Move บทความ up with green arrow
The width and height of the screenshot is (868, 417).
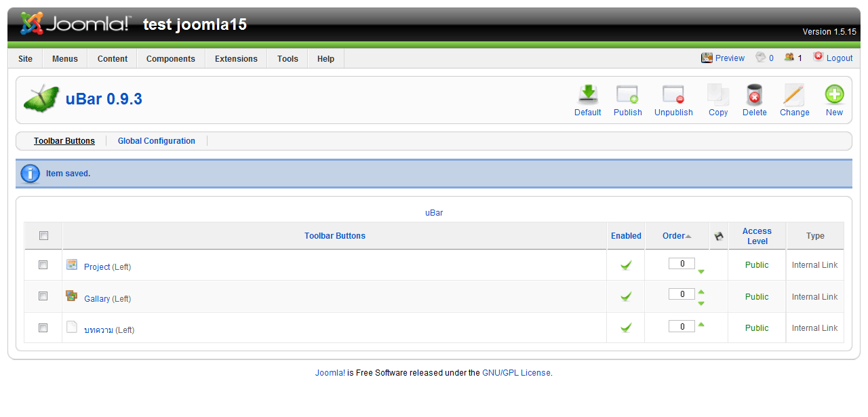click(701, 324)
